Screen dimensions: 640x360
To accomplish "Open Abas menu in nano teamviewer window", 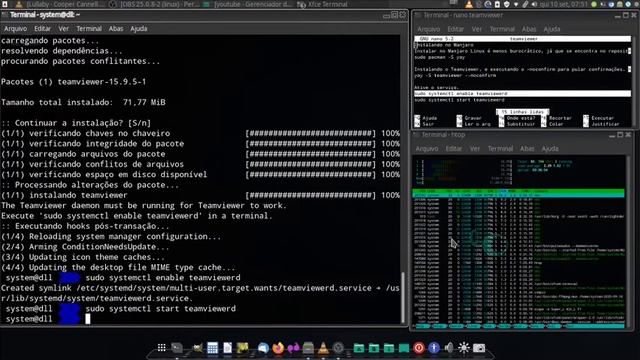I will point(529,29).
